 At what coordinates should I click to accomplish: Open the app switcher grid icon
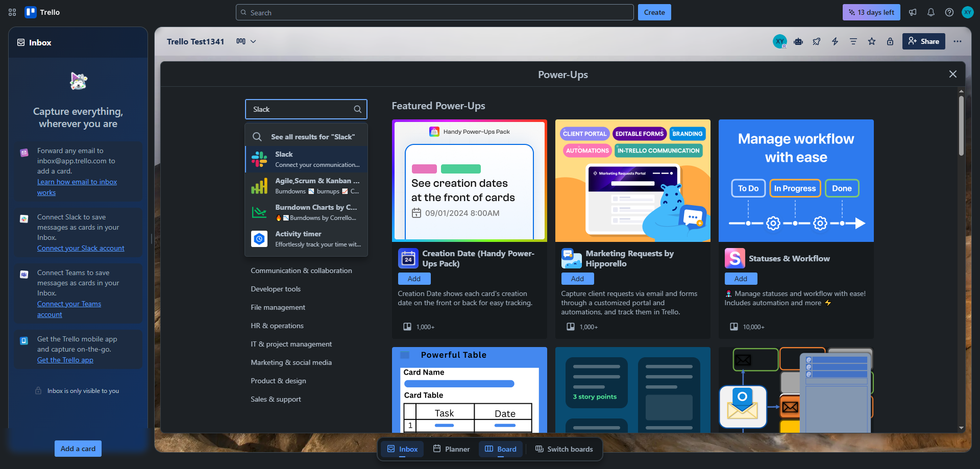[12, 12]
